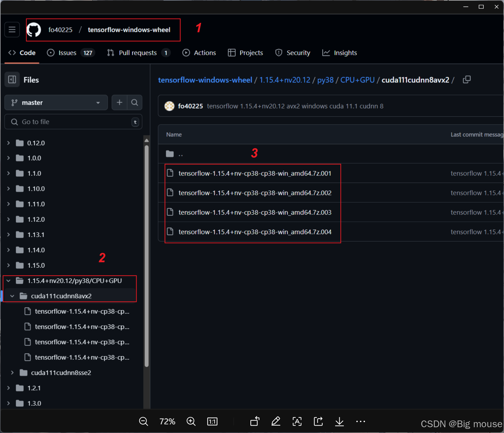Open the Projects tab
The image size is (504, 433).
coord(246,53)
